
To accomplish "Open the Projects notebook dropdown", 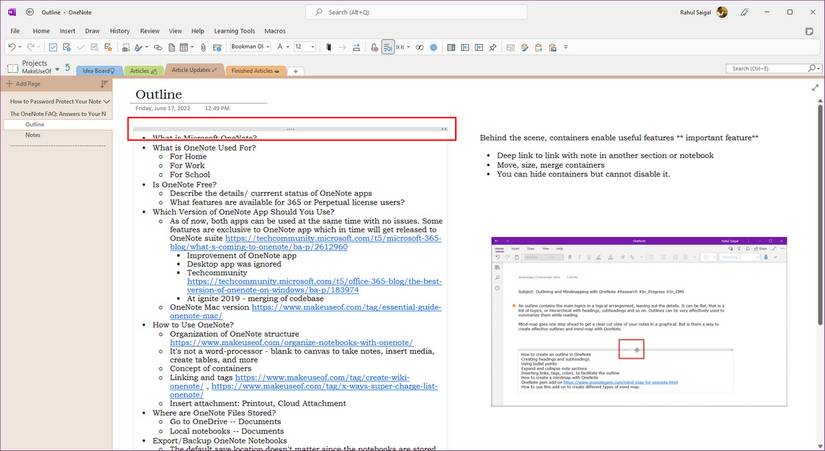I will tap(57, 69).
